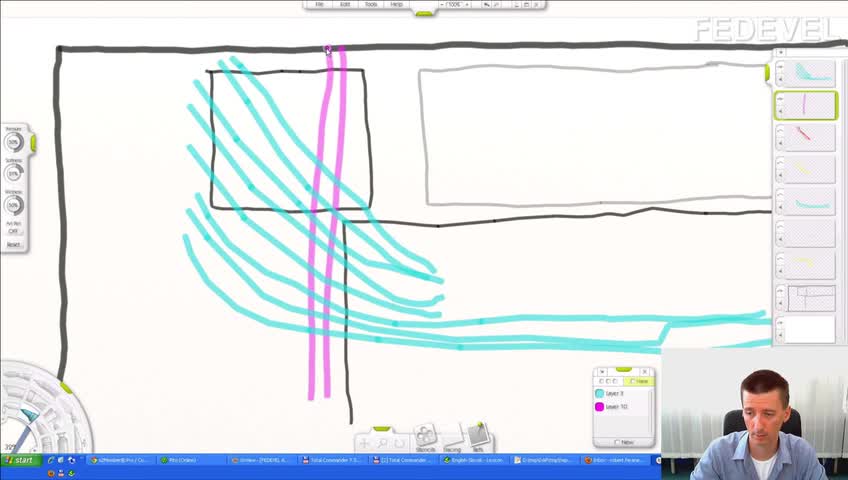Switch to the s2Member Pro Chrome taskbar window

pyautogui.click(x=119, y=460)
